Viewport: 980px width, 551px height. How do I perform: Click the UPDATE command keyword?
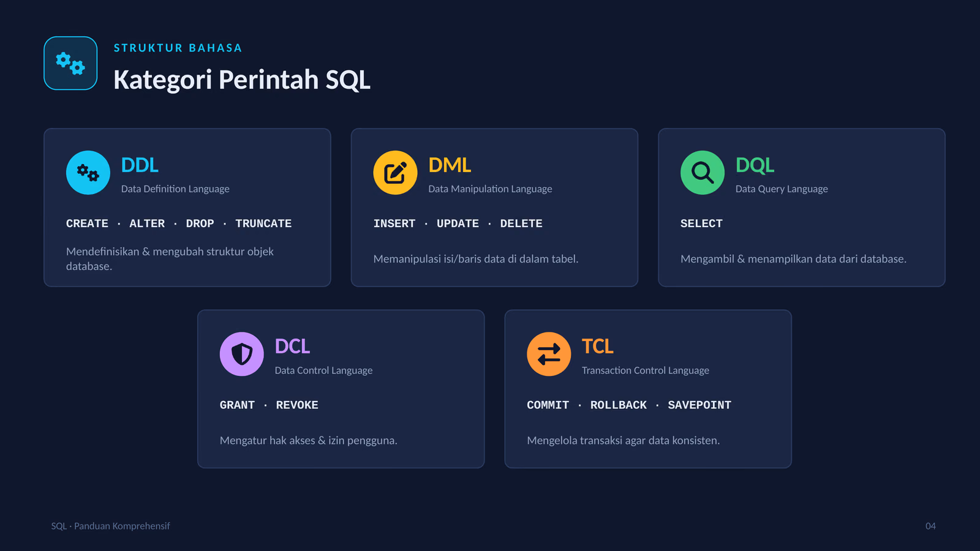coord(458,223)
